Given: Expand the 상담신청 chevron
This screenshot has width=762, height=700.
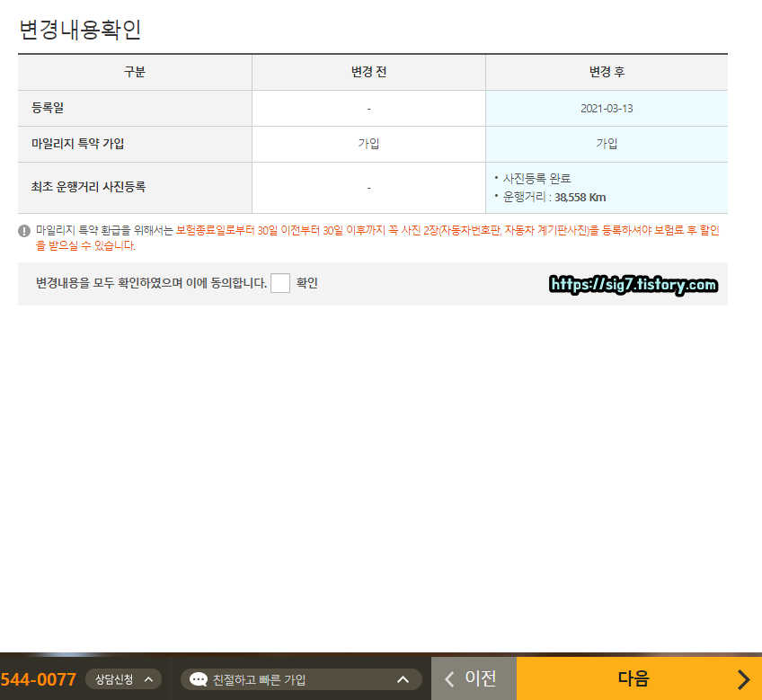Looking at the screenshot, I should [149, 679].
